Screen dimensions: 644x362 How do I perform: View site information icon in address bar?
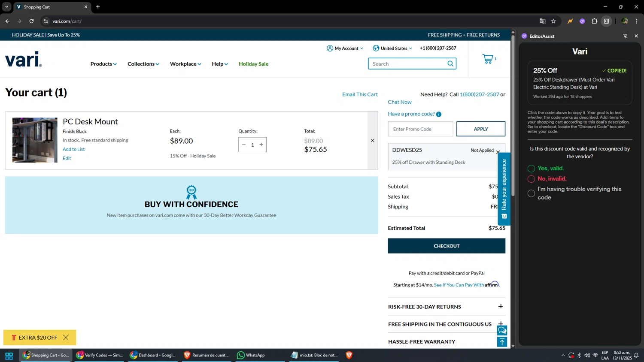click(x=46, y=21)
